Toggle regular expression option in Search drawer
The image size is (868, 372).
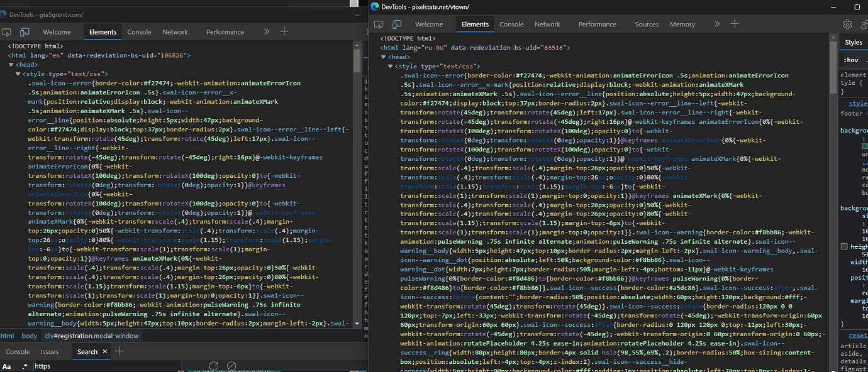click(25, 366)
